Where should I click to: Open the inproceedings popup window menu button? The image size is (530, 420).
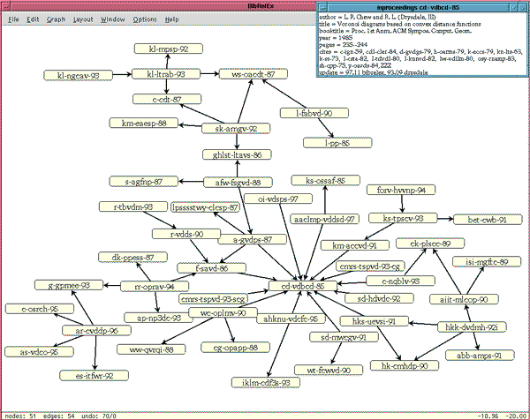(323, 7)
